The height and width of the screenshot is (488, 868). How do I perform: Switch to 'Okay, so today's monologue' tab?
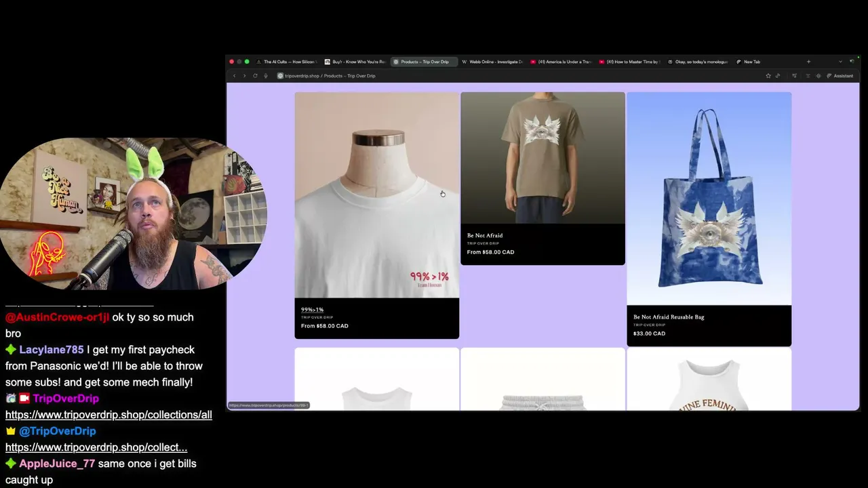[x=698, y=62]
